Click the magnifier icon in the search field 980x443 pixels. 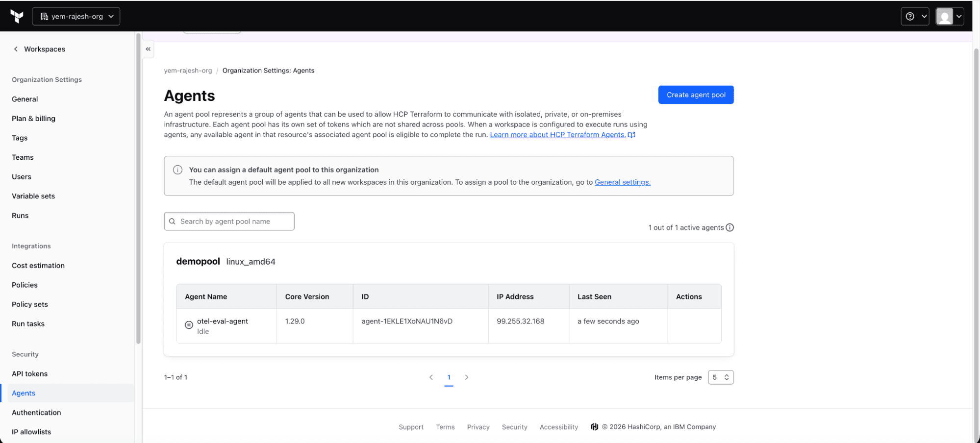[x=172, y=221]
